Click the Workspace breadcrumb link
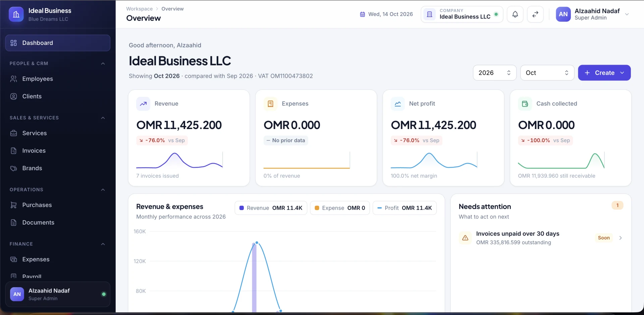The width and height of the screenshot is (644, 315). click(x=139, y=9)
